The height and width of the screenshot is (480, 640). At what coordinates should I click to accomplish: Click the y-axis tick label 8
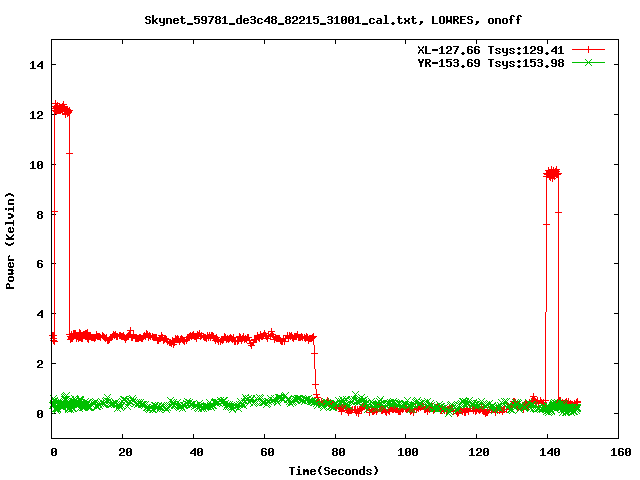pos(40,215)
